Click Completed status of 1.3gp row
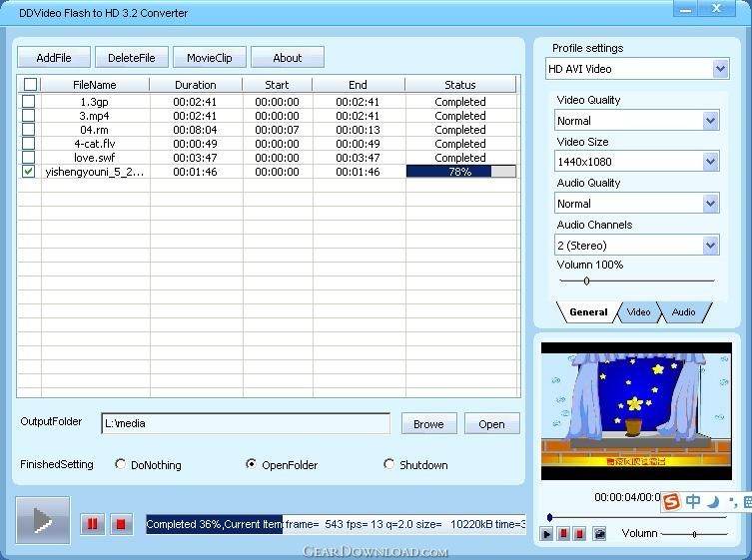This screenshot has width=752, height=560. [460, 102]
